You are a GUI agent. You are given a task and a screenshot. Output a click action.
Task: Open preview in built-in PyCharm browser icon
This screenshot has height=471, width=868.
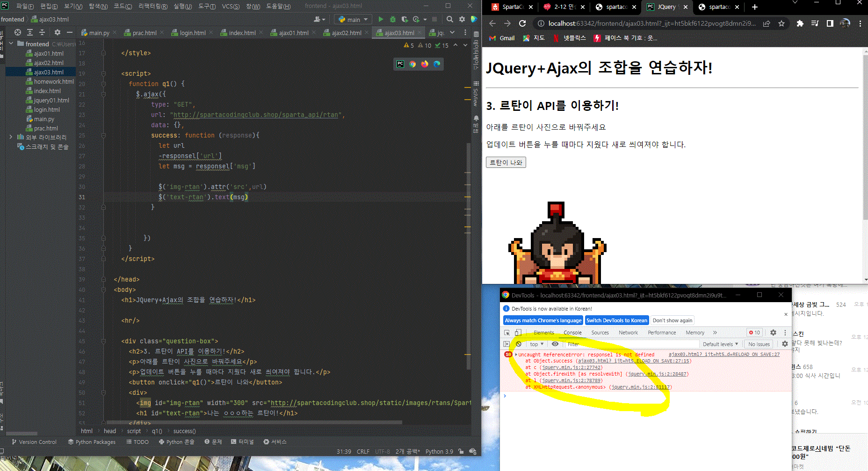pos(400,64)
